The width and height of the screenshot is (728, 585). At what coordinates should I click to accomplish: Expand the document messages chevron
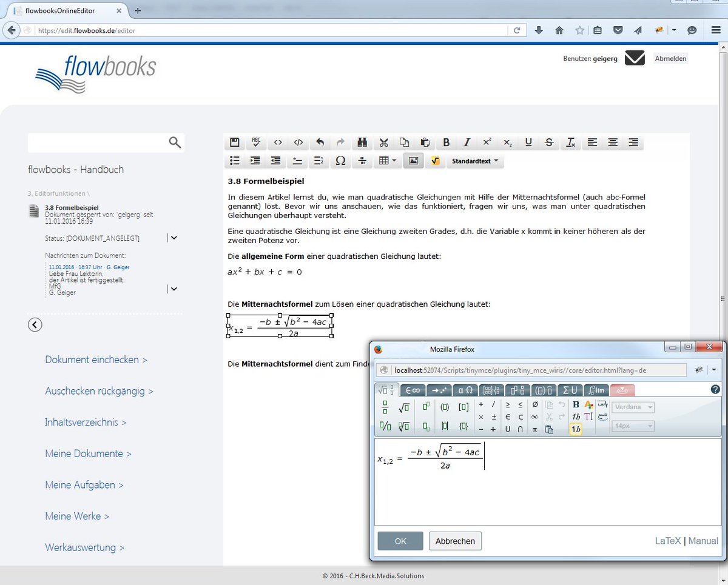(x=174, y=289)
